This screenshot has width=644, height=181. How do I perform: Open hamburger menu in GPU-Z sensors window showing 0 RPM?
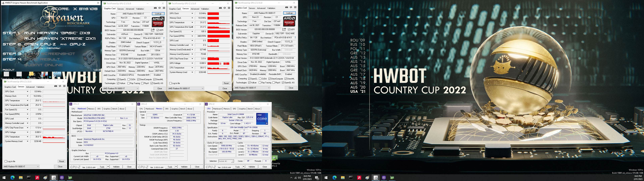click(x=64, y=86)
